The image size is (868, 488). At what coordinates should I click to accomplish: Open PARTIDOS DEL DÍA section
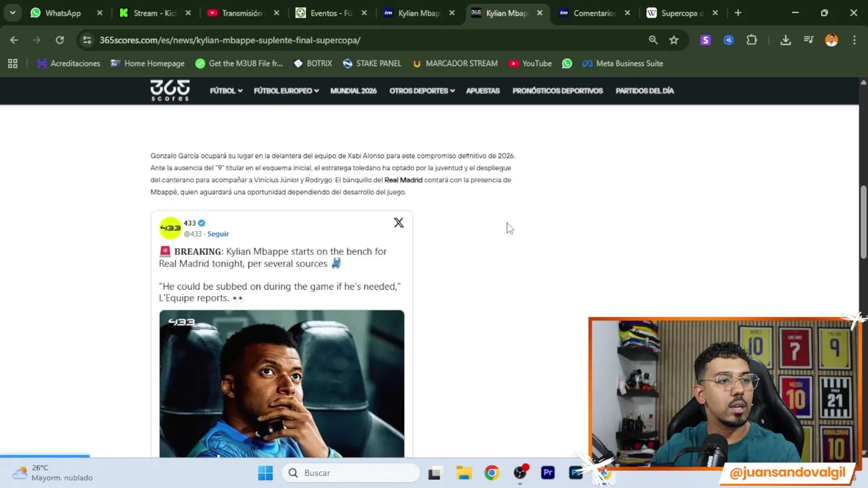point(644,91)
